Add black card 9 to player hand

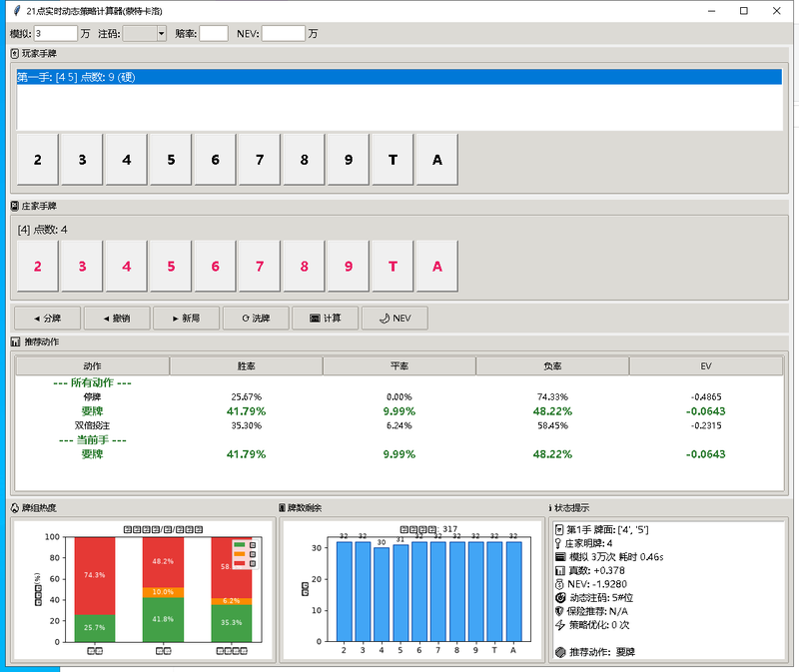pyautogui.click(x=349, y=160)
